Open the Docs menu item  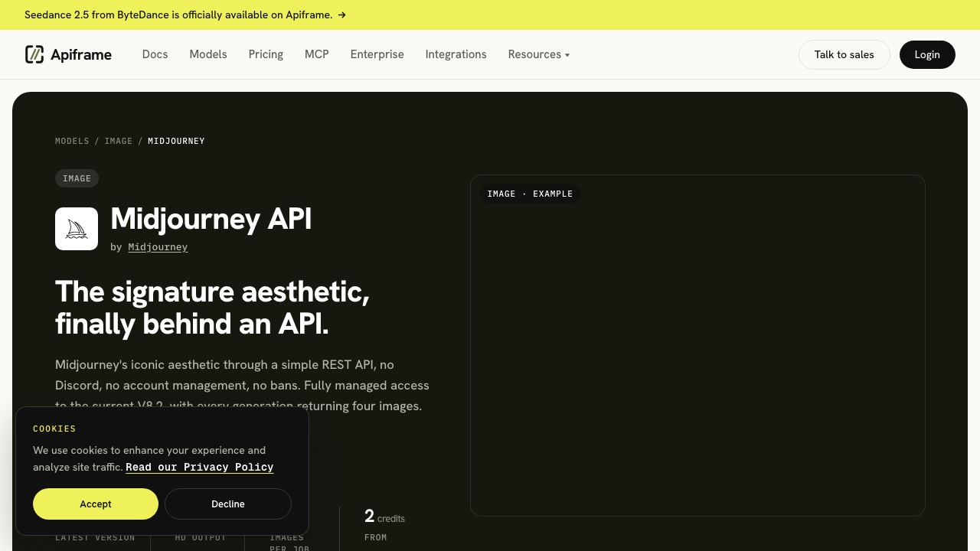tap(155, 54)
